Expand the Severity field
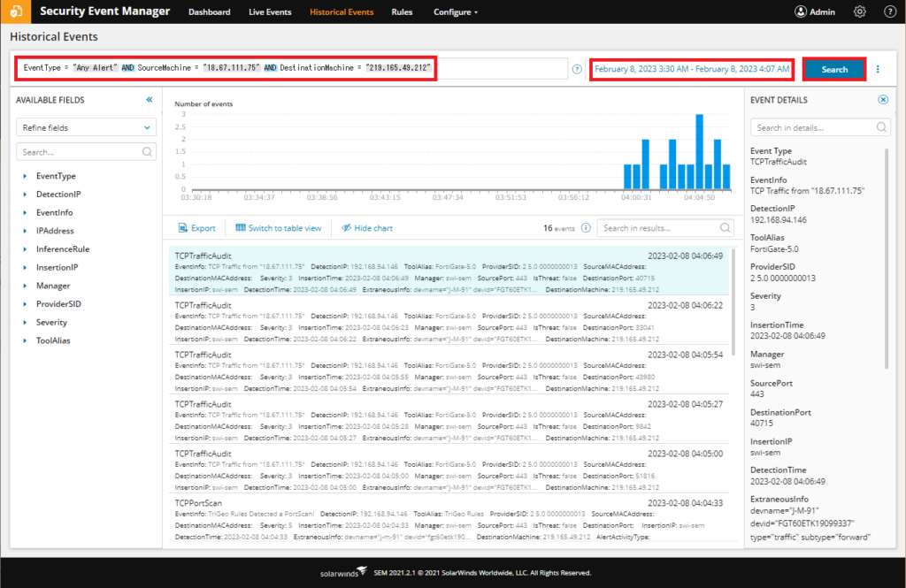Screen dimensions: 906x588 [25, 323]
